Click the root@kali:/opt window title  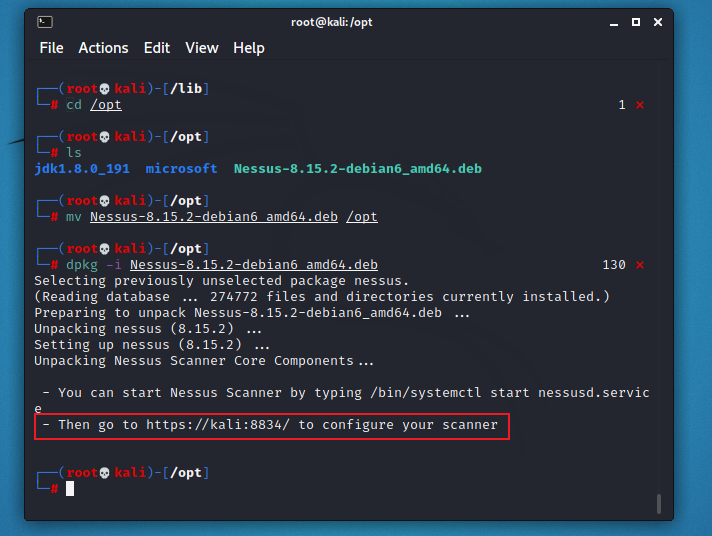tap(331, 22)
